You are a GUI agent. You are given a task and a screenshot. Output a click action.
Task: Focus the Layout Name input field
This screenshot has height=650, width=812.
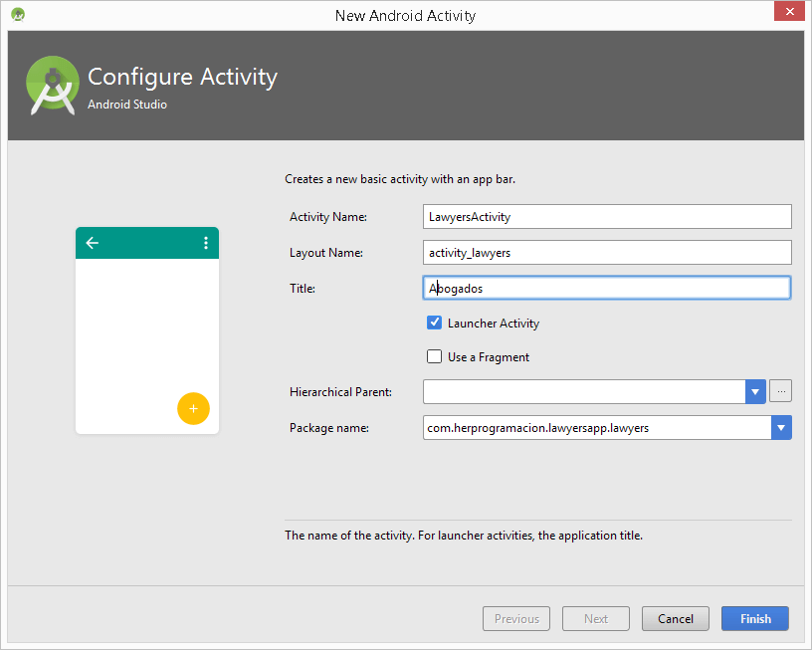pos(607,252)
